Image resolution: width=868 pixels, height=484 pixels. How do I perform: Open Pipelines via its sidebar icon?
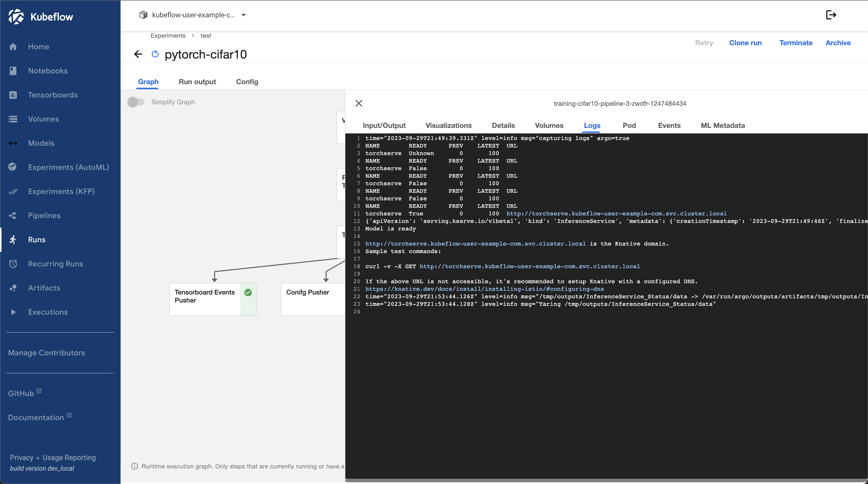tap(13, 216)
